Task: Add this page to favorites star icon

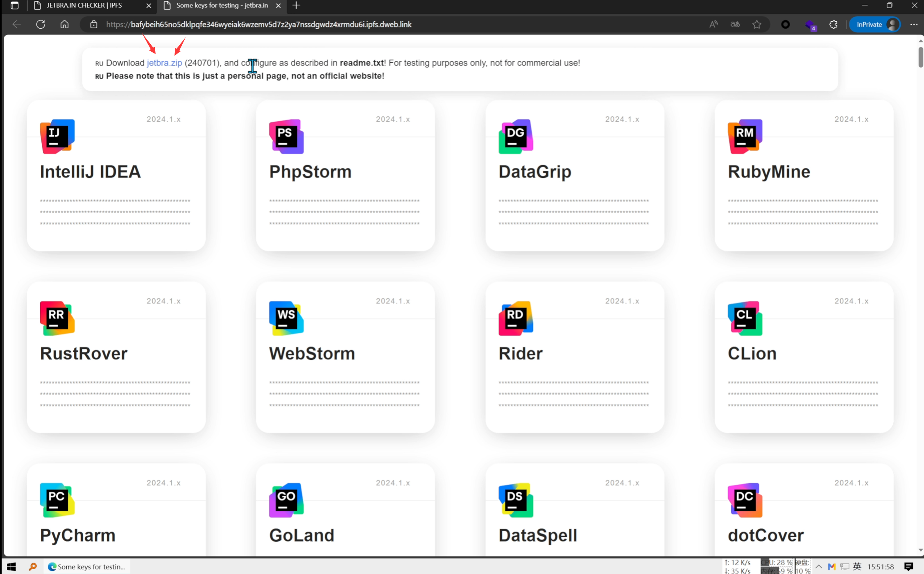Action: coord(757,24)
